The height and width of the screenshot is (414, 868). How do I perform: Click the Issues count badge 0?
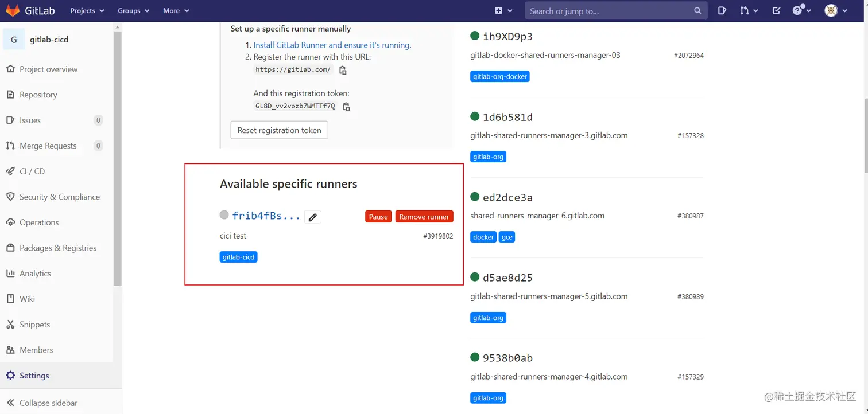98,120
